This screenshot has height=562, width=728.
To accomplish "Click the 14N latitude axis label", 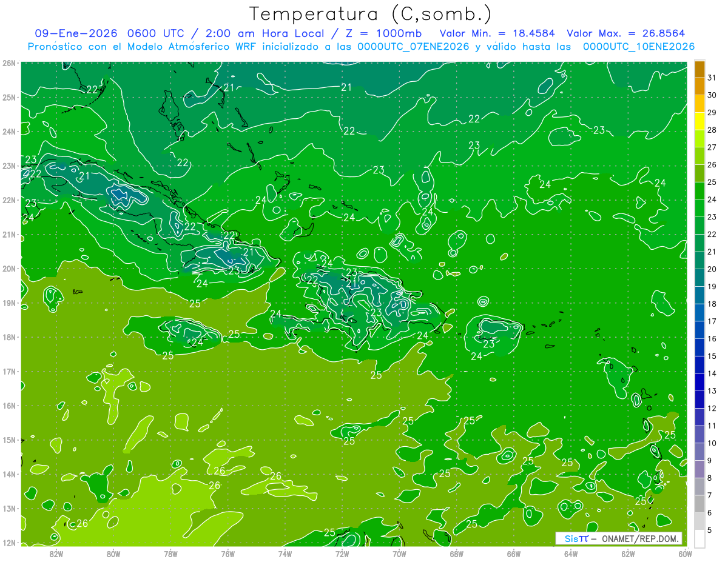I will coord(9,474).
